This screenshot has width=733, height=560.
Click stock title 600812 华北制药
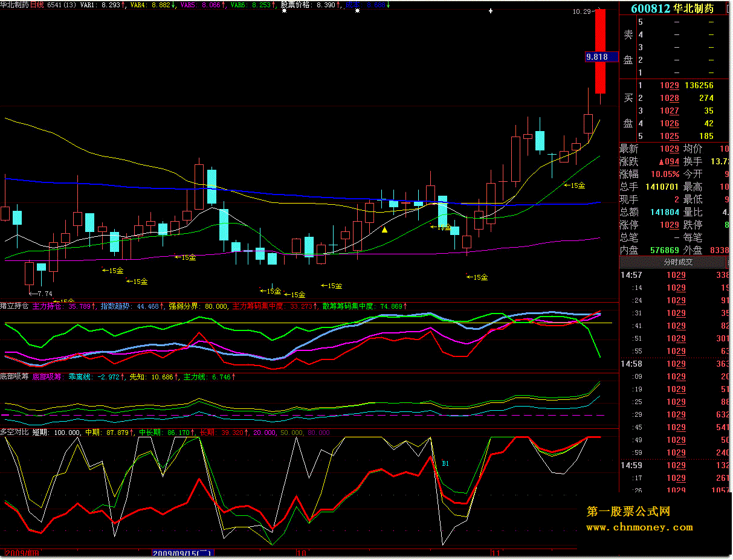pos(672,9)
